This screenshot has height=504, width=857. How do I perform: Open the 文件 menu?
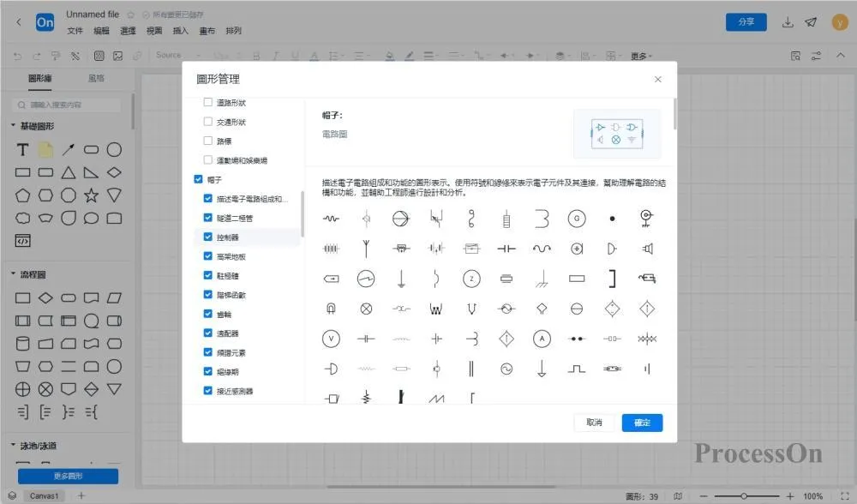pyautogui.click(x=75, y=31)
